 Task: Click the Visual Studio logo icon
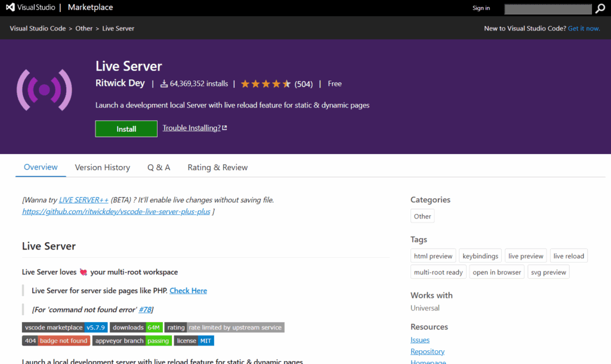[10, 7]
